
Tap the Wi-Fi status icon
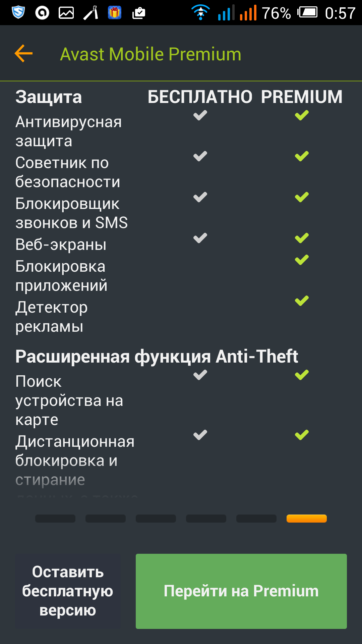pyautogui.click(x=200, y=13)
